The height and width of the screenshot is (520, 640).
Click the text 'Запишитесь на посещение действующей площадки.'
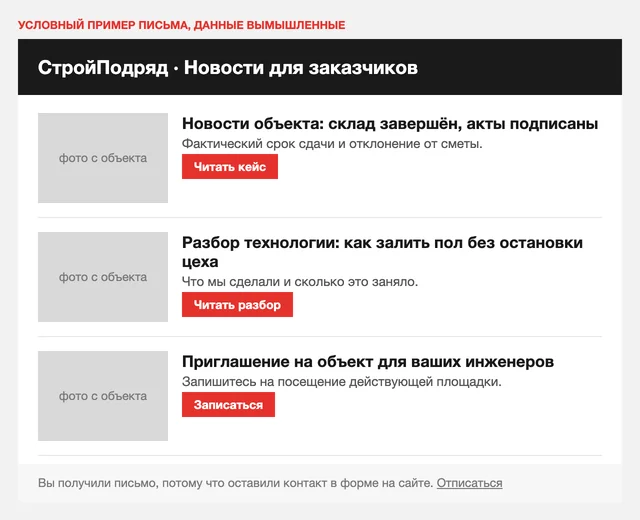click(x=342, y=382)
